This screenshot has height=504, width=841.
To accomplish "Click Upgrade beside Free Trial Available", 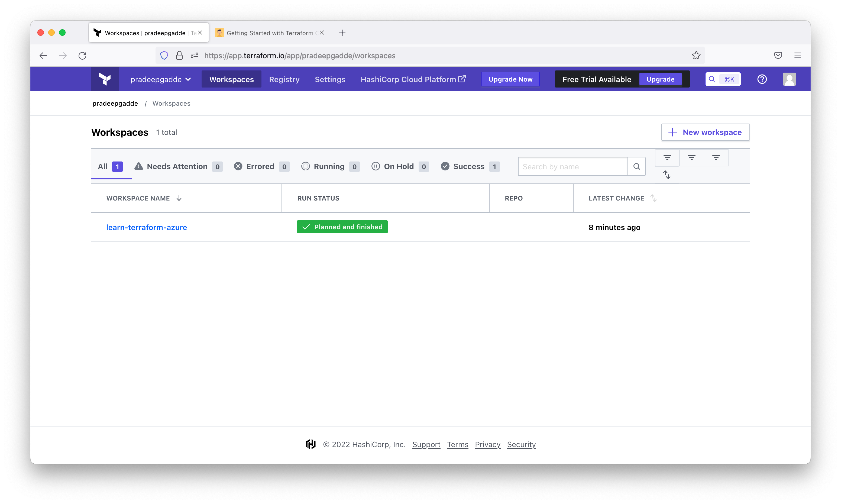I will click(660, 79).
